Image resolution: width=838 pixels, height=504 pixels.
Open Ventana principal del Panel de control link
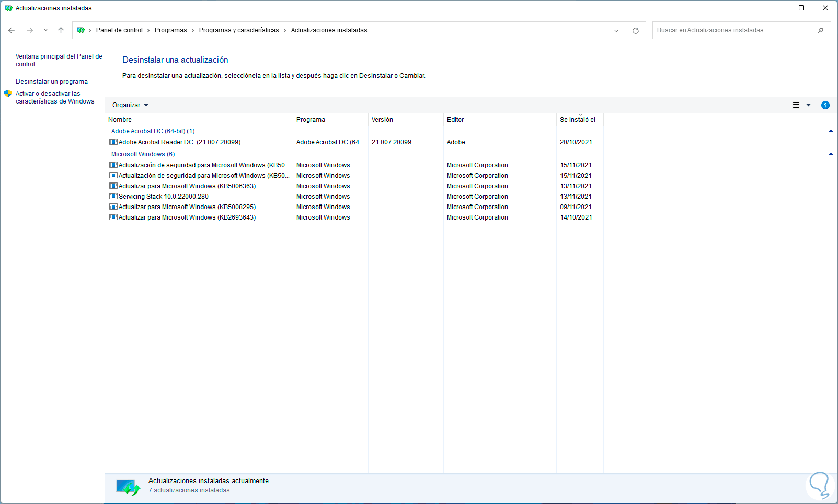59,60
